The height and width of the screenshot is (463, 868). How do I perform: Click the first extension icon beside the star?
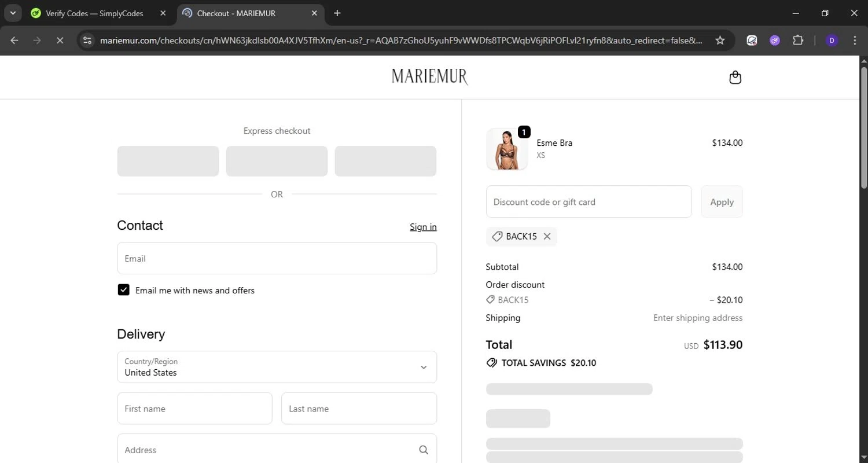click(x=752, y=40)
